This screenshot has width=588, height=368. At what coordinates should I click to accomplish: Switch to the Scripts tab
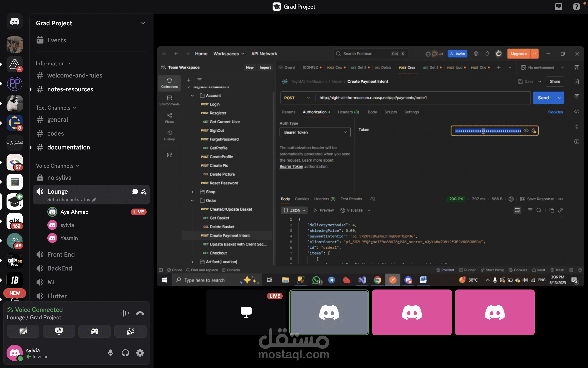(390, 112)
